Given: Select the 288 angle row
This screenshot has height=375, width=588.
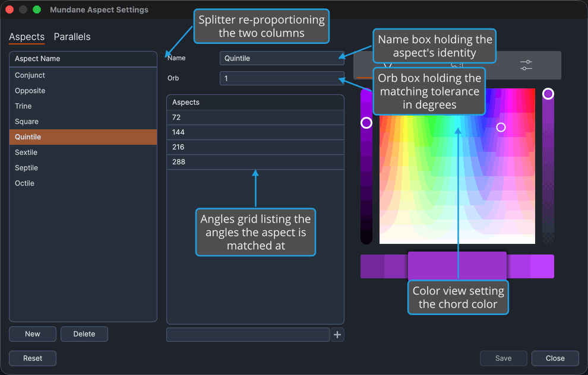Looking at the screenshot, I should pos(255,162).
